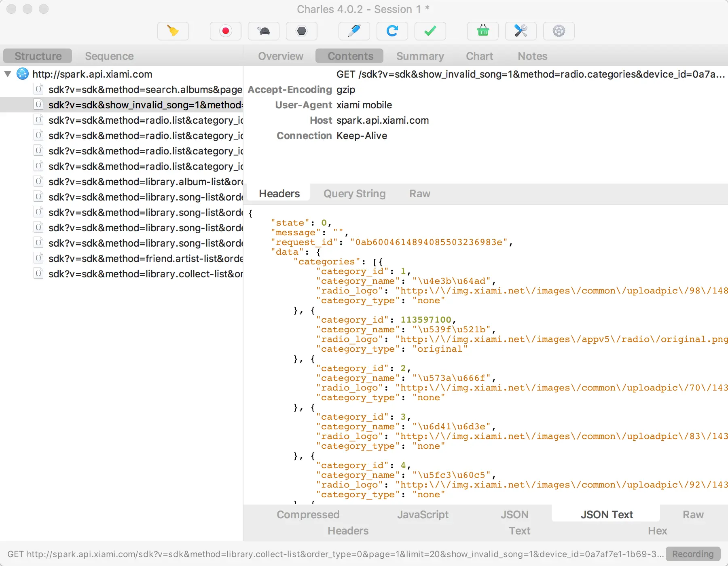This screenshot has width=728, height=566.
Task: Click the Connection value Keep-Alive
Action: click(x=362, y=135)
